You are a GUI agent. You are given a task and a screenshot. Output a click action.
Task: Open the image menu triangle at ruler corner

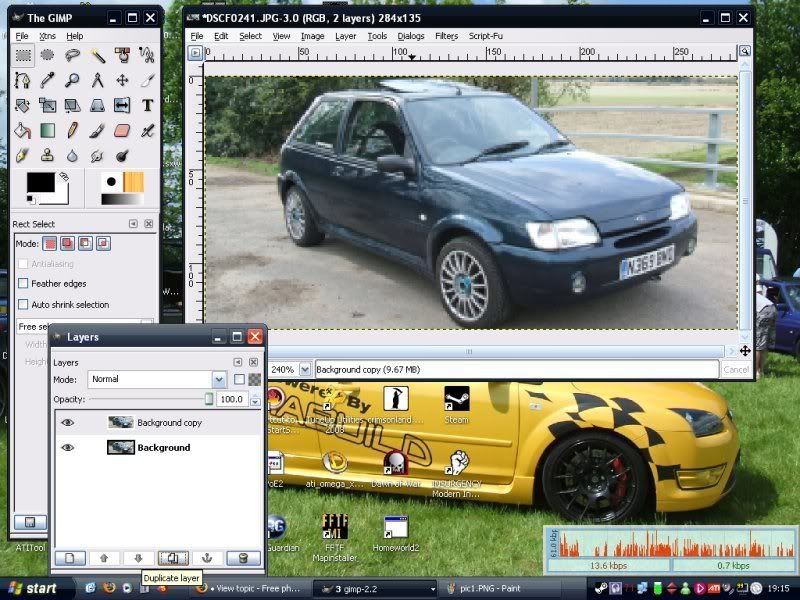[x=195, y=53]
